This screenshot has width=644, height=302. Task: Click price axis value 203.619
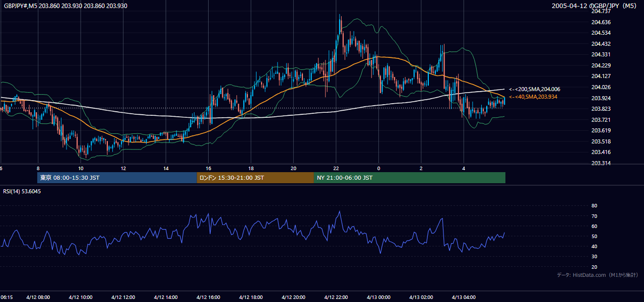click(x=601, y=130)
